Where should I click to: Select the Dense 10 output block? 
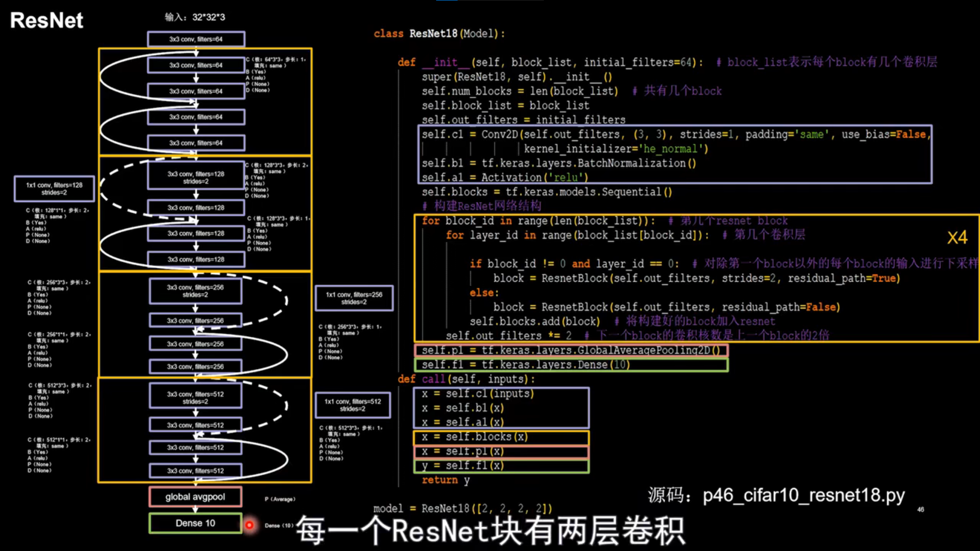pos(195,523)
